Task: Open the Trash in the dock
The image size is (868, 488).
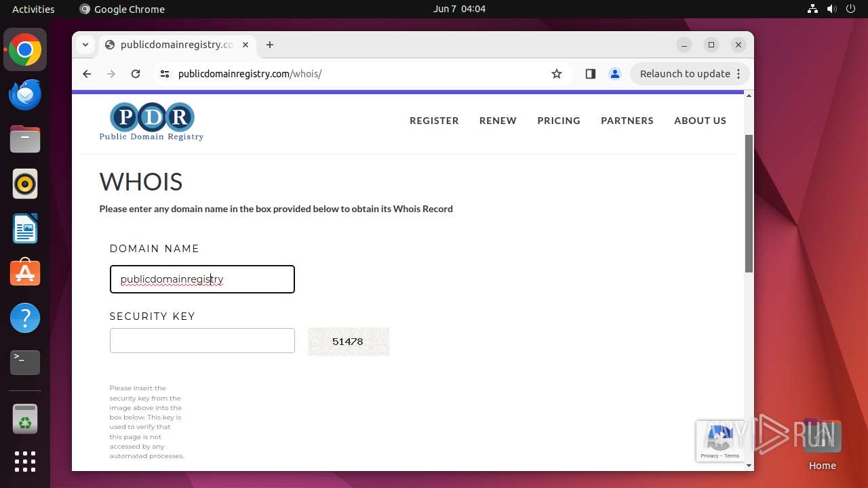Action: pos(25,419)
